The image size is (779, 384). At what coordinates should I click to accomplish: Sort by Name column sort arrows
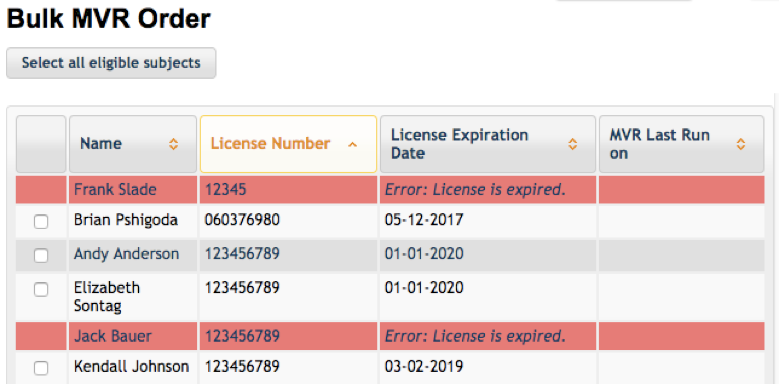pos(173,144)
